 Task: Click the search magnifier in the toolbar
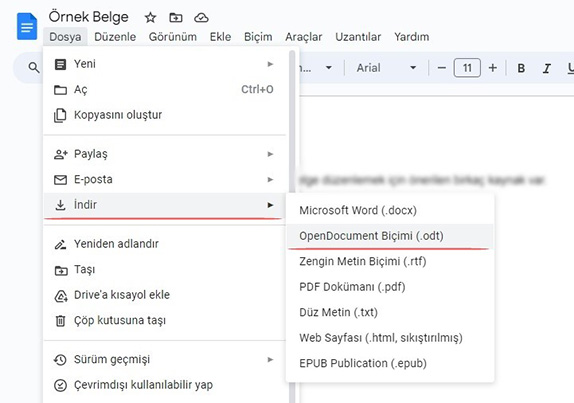(x=34, y=68)
